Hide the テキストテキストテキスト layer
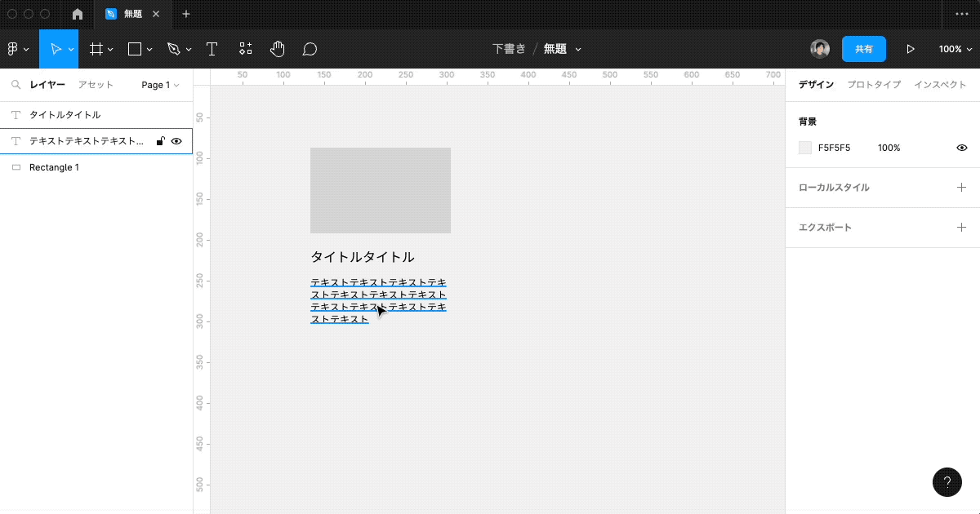This screenshot has width=980, height=514. click(176, 140)
